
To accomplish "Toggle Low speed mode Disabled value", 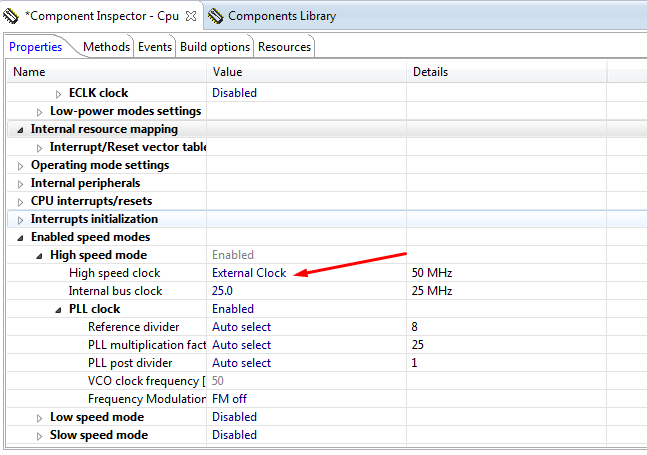I will click(x=234, y=417).
